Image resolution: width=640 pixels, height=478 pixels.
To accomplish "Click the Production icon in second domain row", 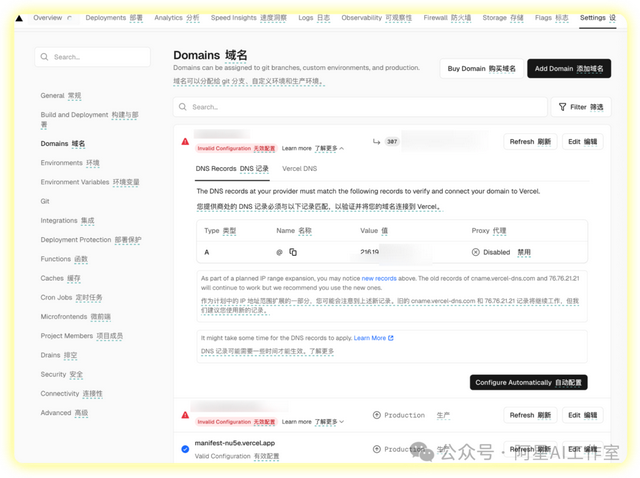I will (377, 415).
